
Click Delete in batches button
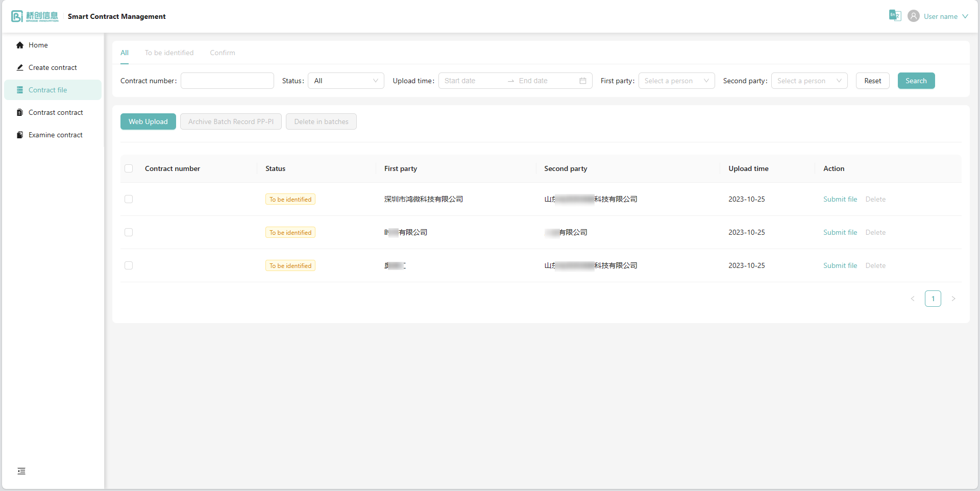pos(321,121)
